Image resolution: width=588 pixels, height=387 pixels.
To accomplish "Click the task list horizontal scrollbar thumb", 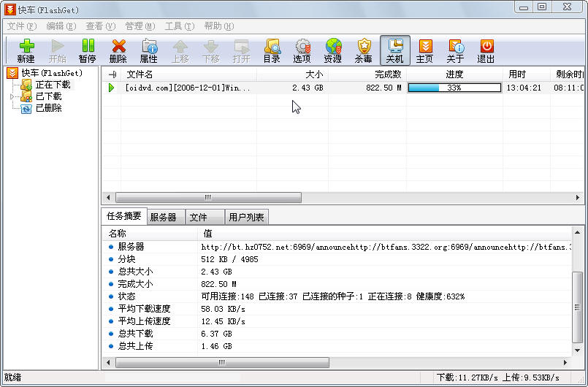I will (208, 197).
